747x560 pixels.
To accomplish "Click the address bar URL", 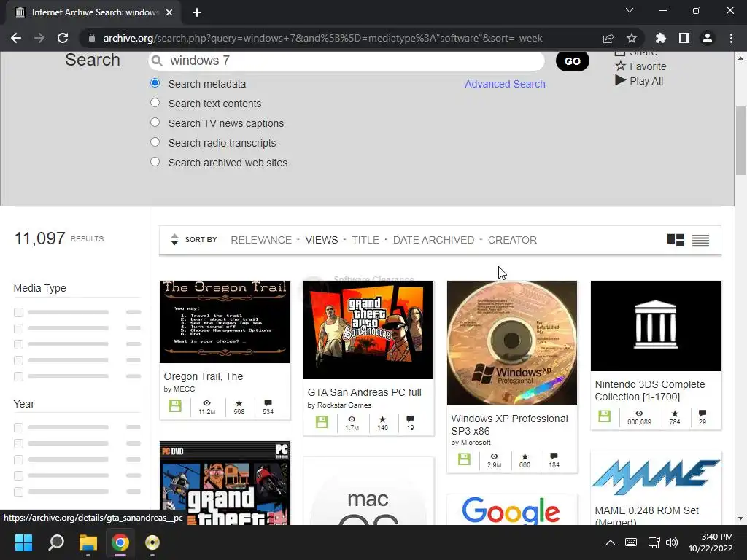I will click(322, 38).
